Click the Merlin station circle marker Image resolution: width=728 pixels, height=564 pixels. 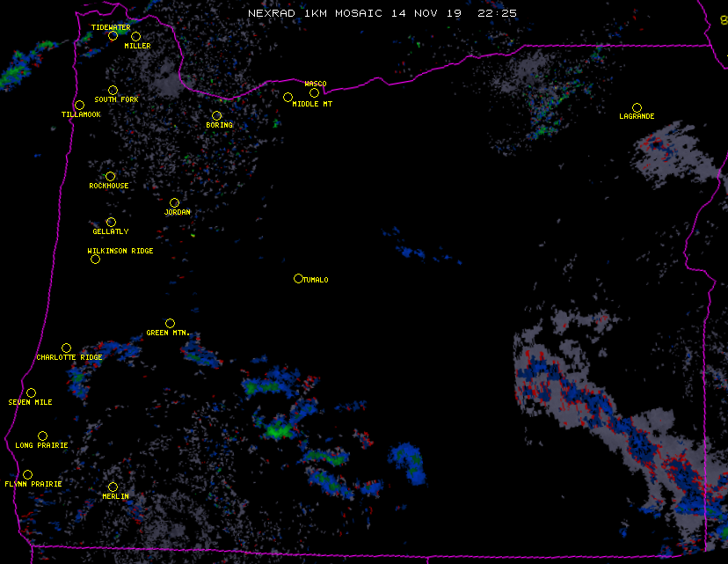pyautogui.click(x=113, y=487)
